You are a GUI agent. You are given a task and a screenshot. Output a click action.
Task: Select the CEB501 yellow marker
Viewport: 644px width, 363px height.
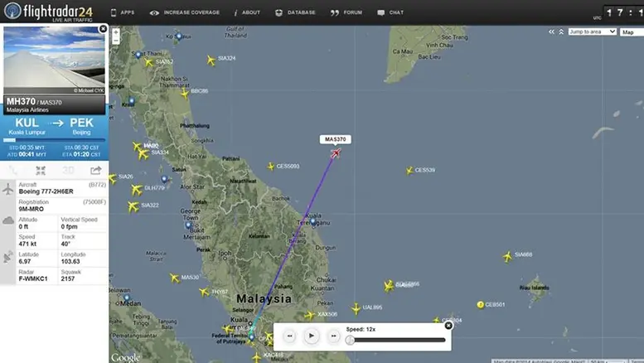click(x=480, y=305)
